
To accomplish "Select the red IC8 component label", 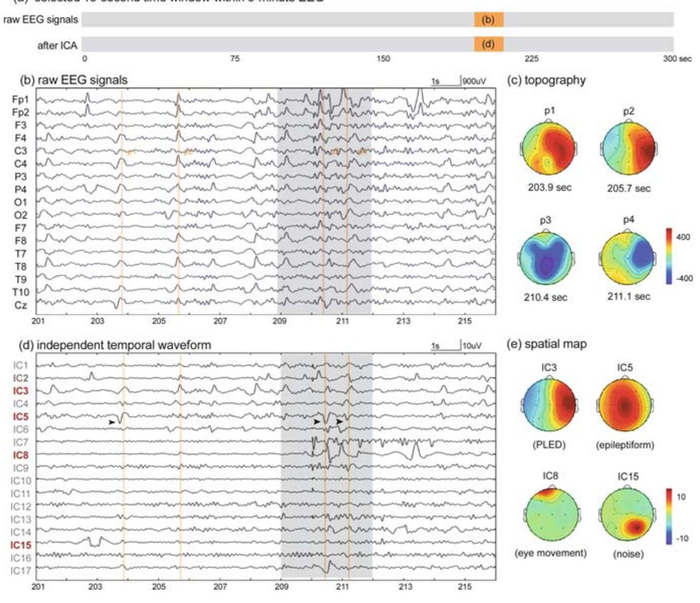I will (21, 455).
